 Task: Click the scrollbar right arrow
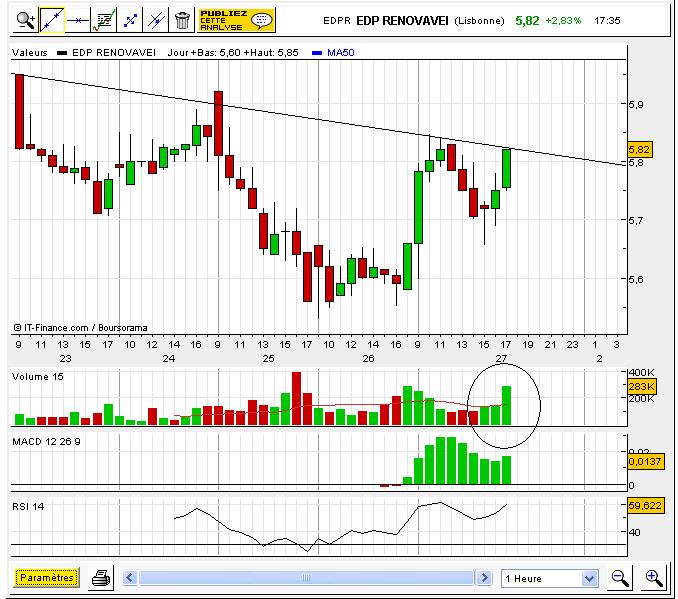click(484, 578)
